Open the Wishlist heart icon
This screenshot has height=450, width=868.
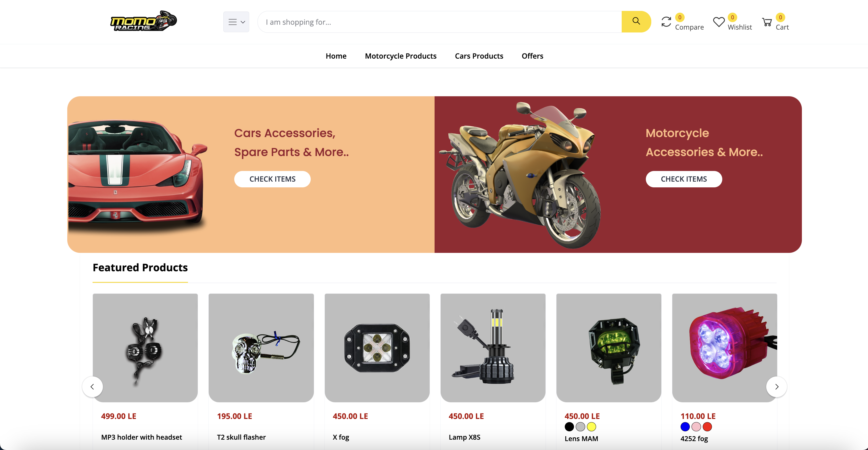[x=719, y=22]
